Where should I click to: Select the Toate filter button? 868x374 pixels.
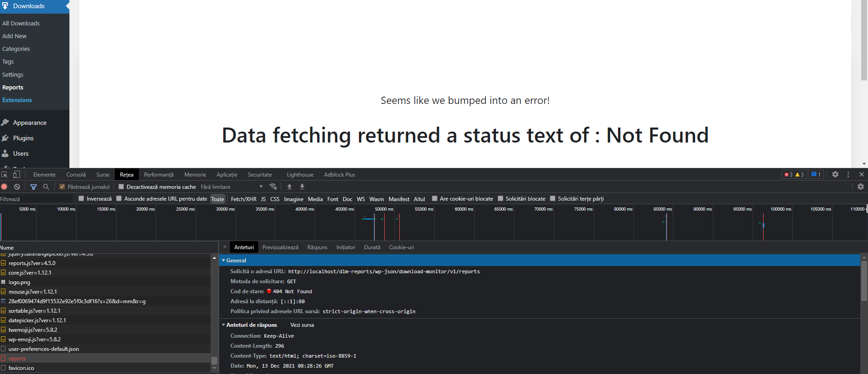click(218, 199)
